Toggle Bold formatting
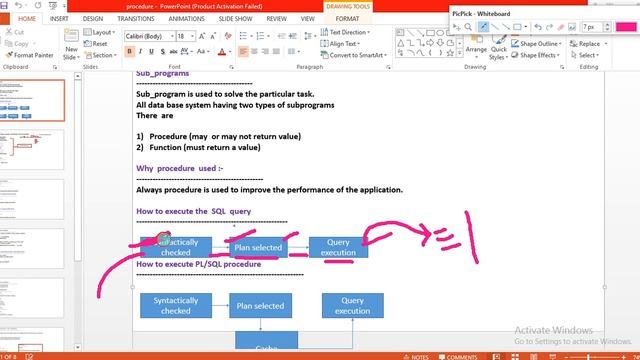 (129, 51)
